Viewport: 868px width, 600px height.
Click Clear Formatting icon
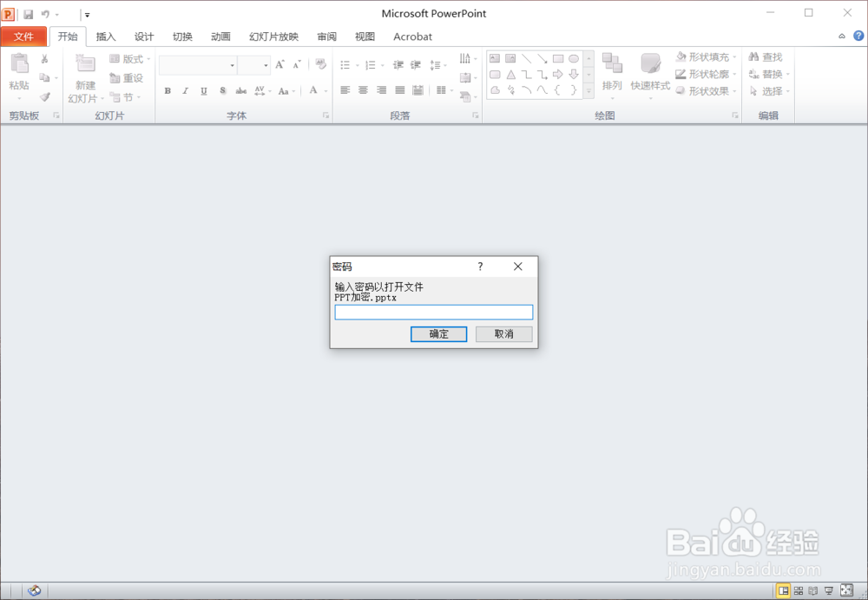click(320, 64)
